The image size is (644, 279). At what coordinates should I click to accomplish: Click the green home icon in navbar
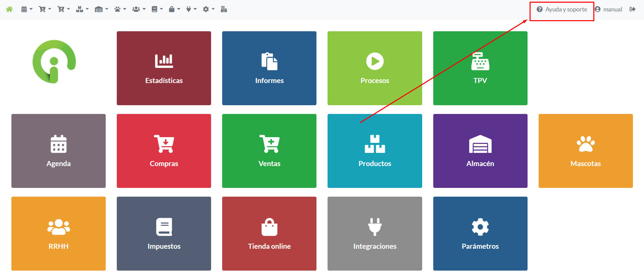[x=9, y=9]
